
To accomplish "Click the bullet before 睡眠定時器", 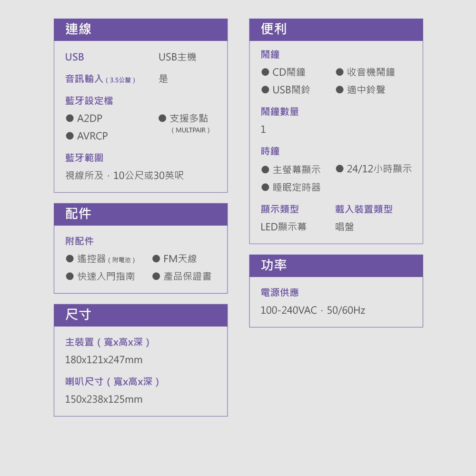I will (x=265, y=187).
